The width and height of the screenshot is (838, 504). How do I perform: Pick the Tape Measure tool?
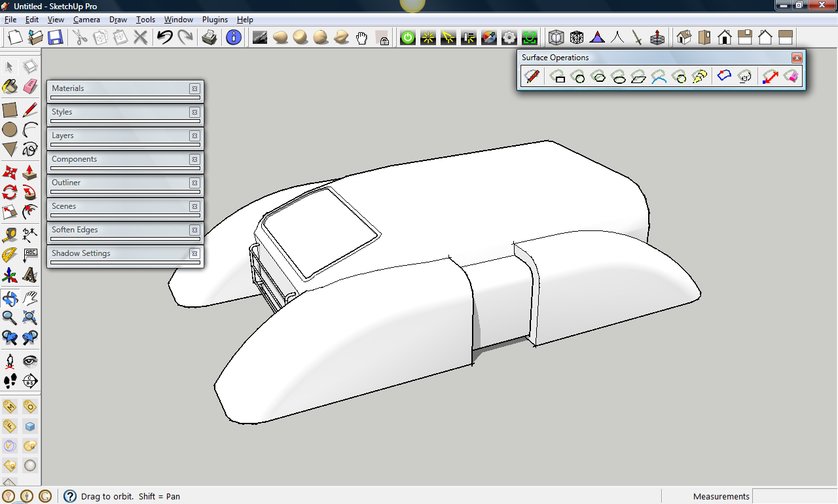pos(10,234)
